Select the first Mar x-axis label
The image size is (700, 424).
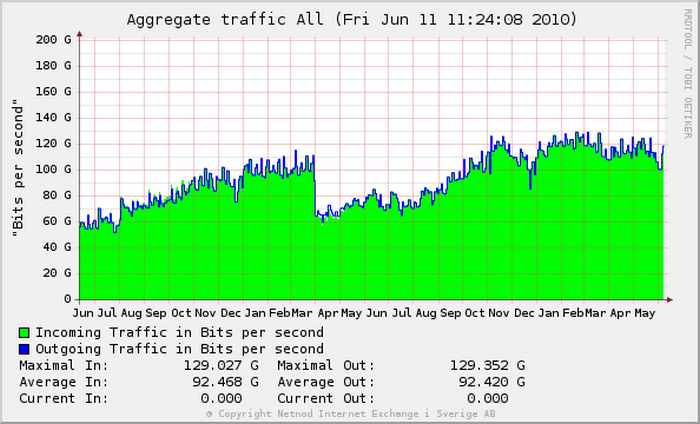pos(302,313)
